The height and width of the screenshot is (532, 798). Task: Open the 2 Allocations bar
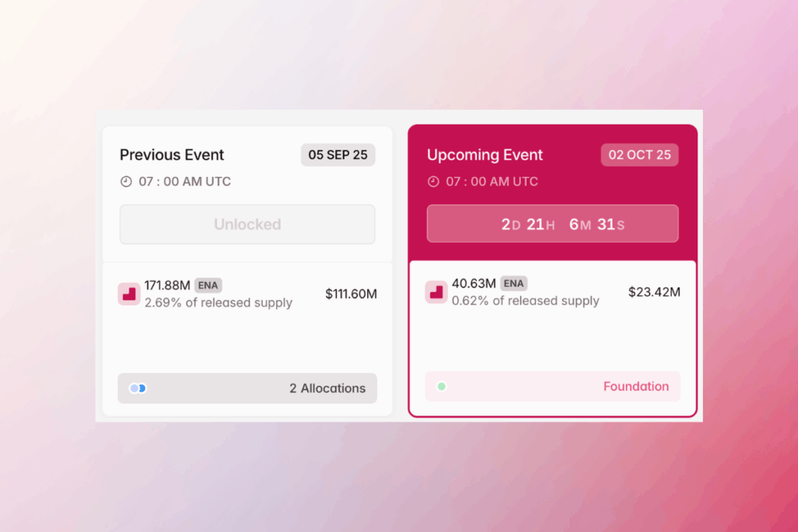(x=247, y=388)
